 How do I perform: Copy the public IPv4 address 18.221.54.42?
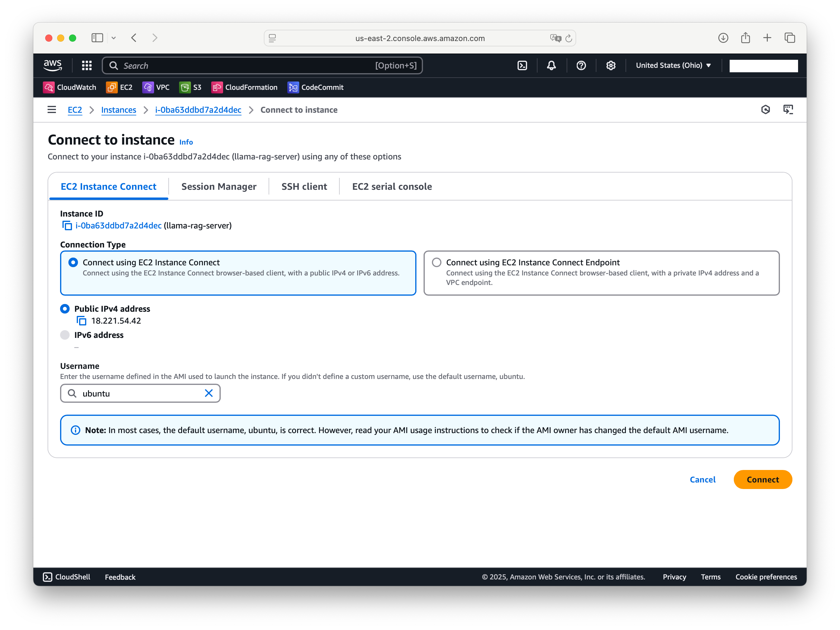pos(81,321)
